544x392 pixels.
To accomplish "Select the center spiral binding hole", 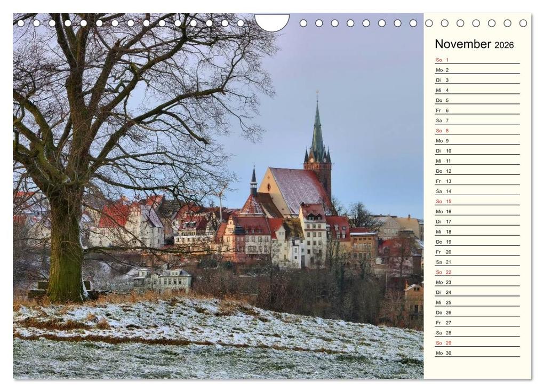I will tap(271, 20).
